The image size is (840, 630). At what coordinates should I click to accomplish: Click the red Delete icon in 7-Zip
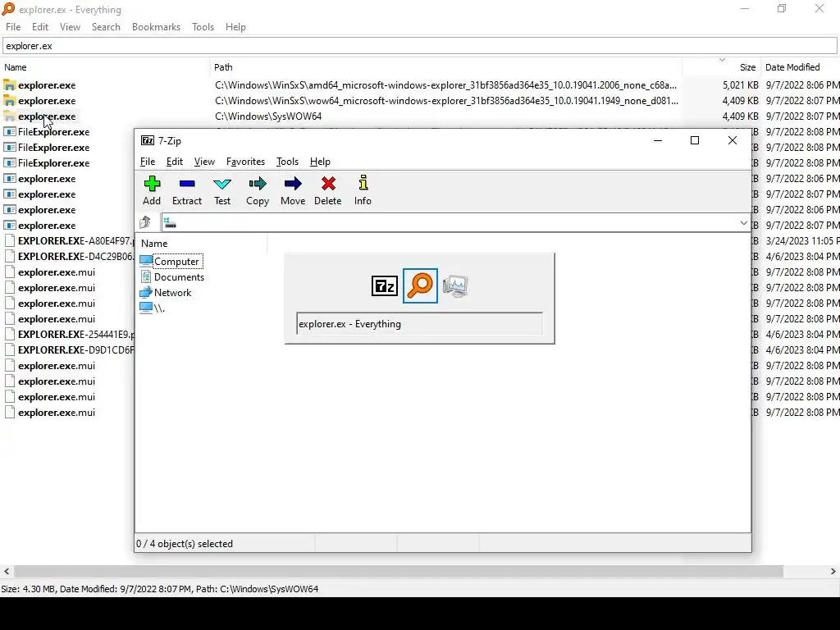(x=328, y=184)
